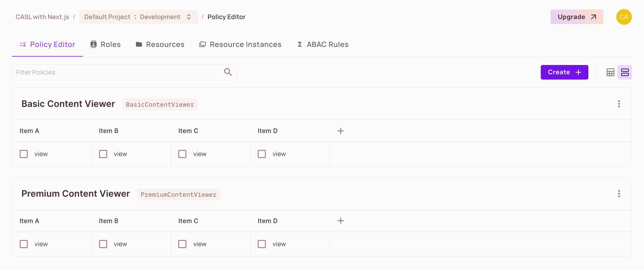
Task: Click the yellow CA avatar circle
Action: [624, 17]
